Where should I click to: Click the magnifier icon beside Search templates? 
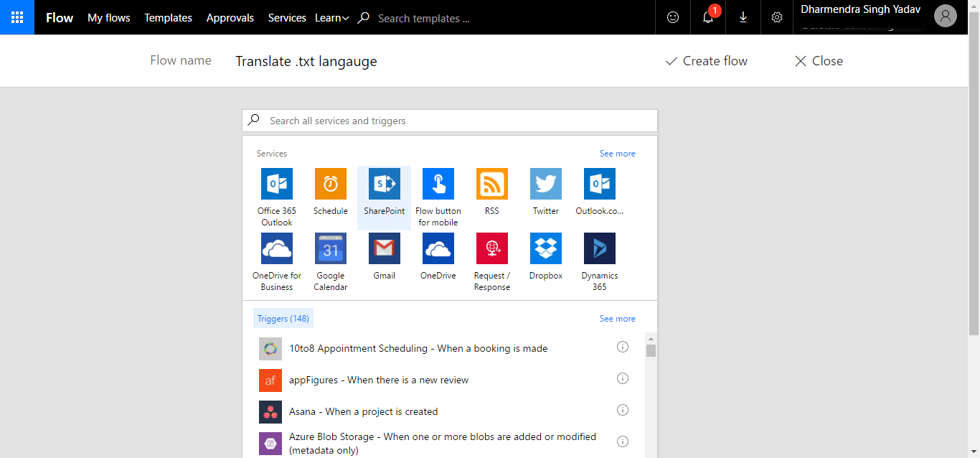tap(364, 18)
